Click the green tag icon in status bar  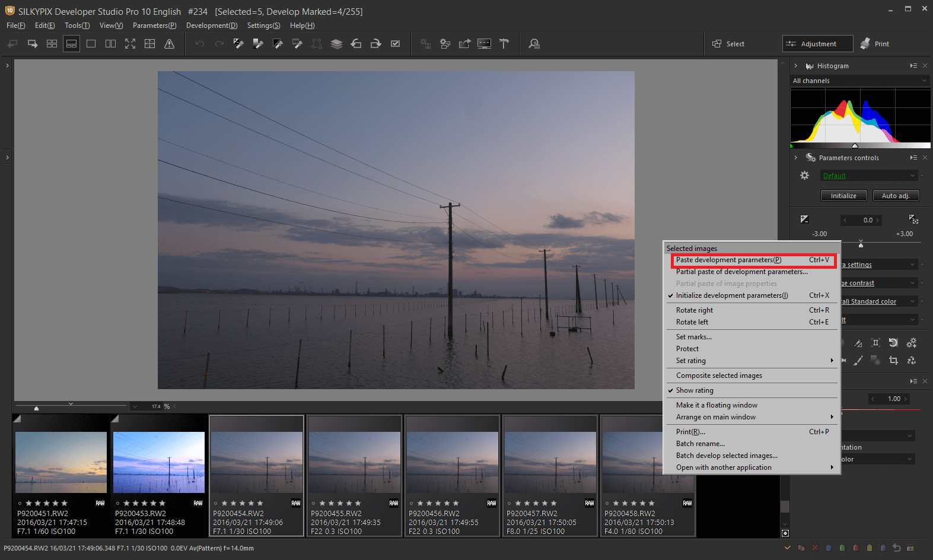tap(842, 548)
